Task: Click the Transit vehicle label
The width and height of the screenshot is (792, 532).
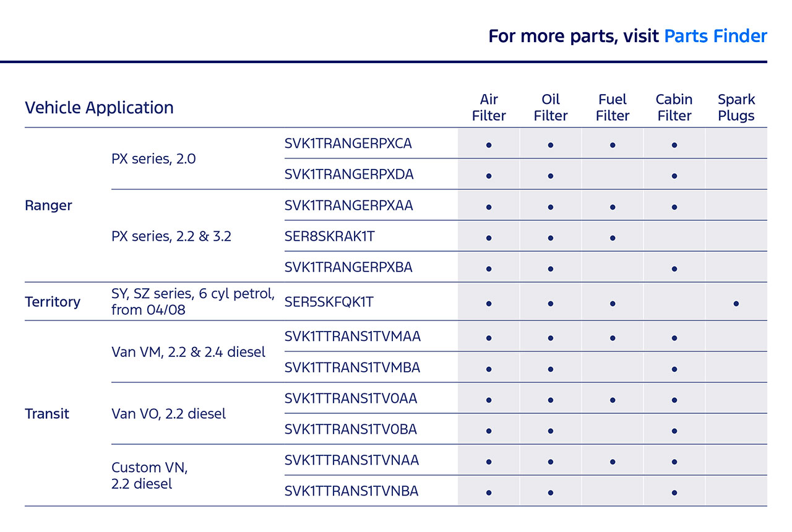Action: coord(47,414)
